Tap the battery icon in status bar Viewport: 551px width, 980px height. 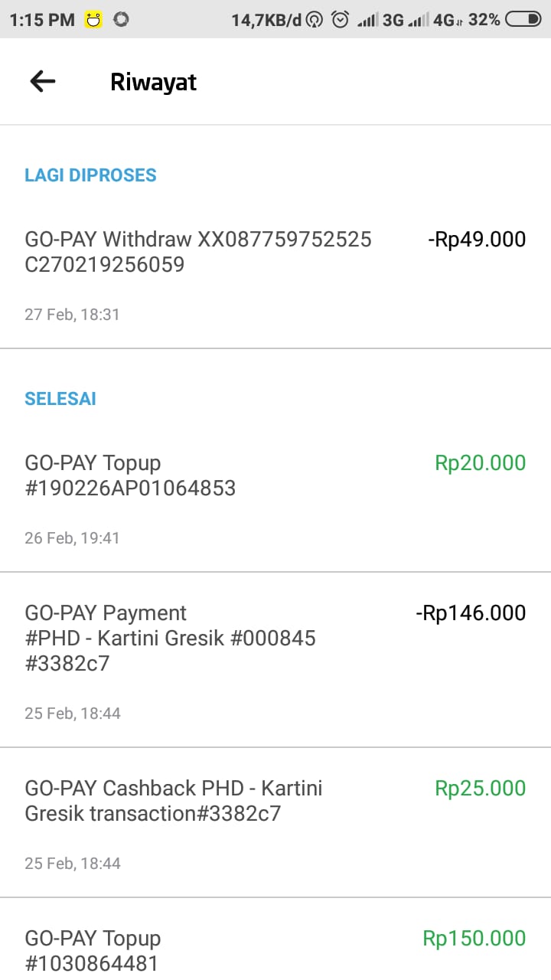(523, 20)
